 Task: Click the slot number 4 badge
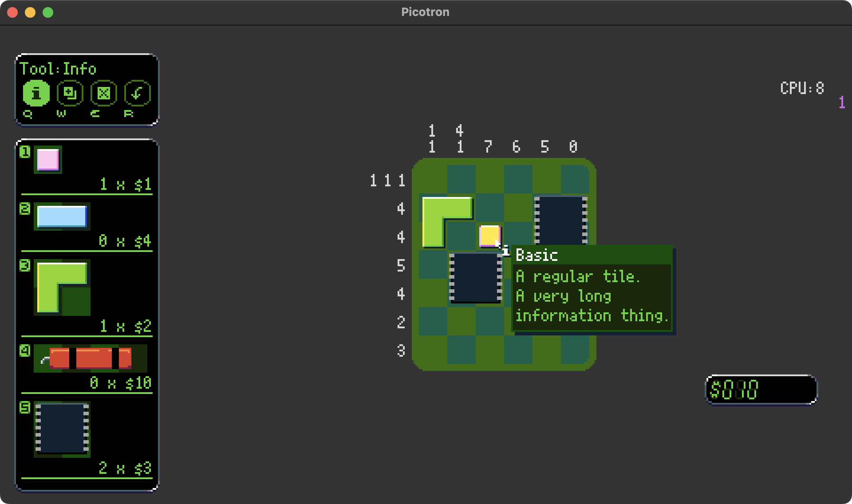pyautogui.click(x=25, y=351)
